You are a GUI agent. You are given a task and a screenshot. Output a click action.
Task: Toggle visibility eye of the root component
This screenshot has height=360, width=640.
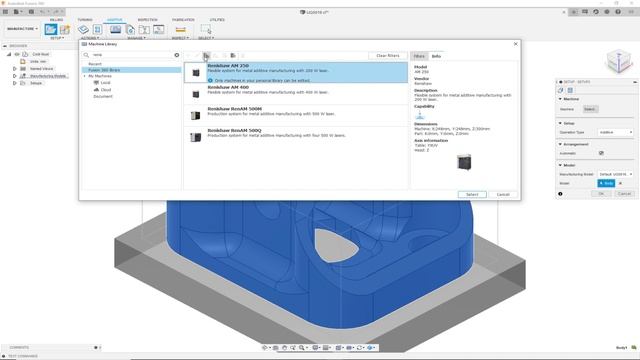[x=17, y=54]
